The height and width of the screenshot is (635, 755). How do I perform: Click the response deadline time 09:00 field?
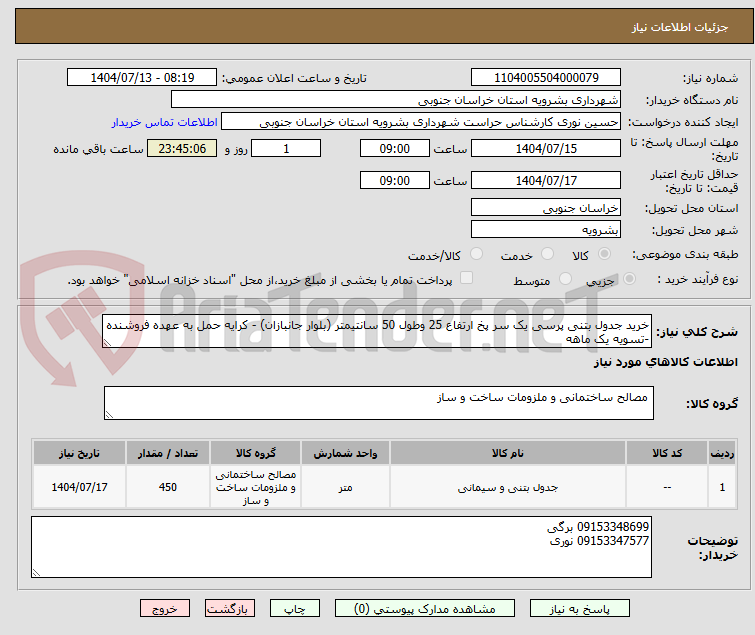point(394,148)
